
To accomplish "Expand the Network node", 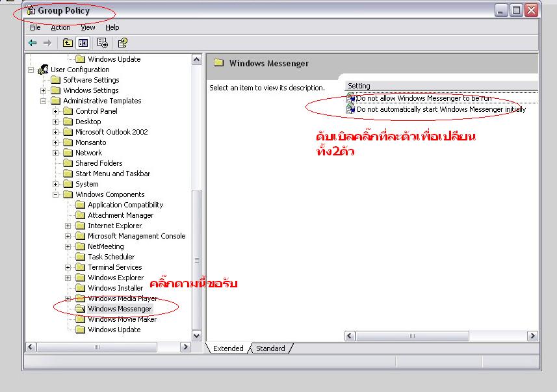I will click(x=55, y=153).
